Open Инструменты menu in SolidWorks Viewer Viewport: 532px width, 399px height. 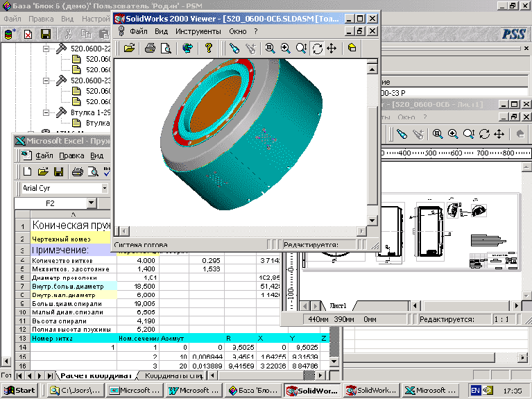[198, 32]
